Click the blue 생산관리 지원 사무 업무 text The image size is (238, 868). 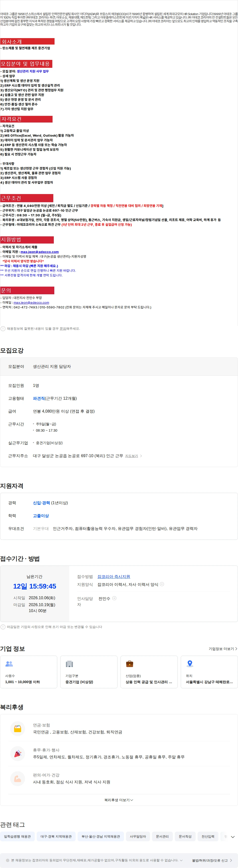pyautogui.click(x=33, y=72)
